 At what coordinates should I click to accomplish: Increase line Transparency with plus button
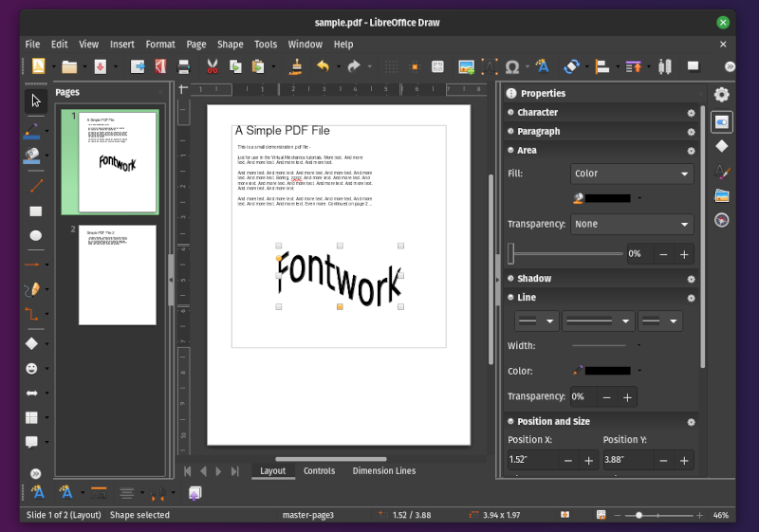(x=627, y=397)
